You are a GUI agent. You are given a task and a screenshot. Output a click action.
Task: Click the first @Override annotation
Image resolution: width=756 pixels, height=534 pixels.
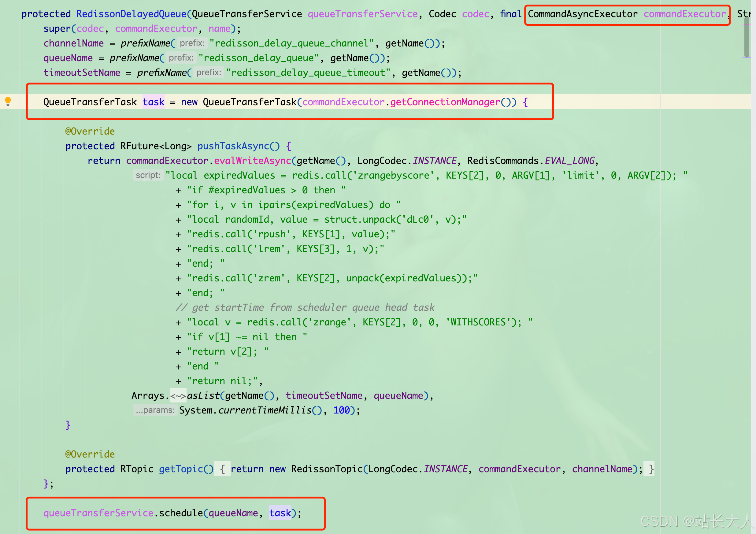90,132
